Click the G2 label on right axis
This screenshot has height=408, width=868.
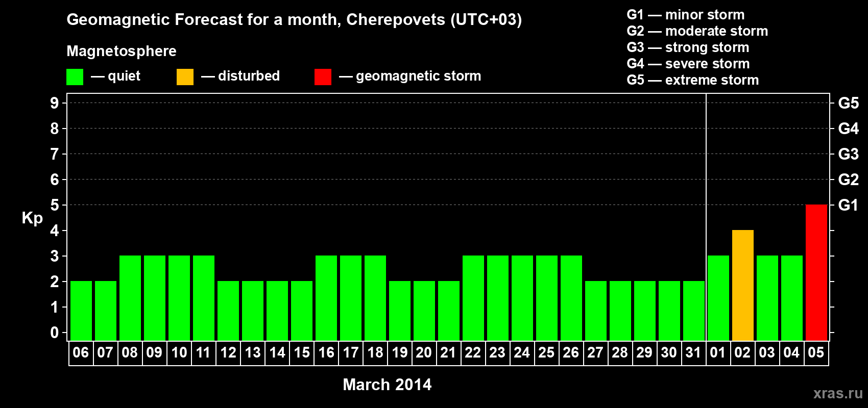coord(849,180)
